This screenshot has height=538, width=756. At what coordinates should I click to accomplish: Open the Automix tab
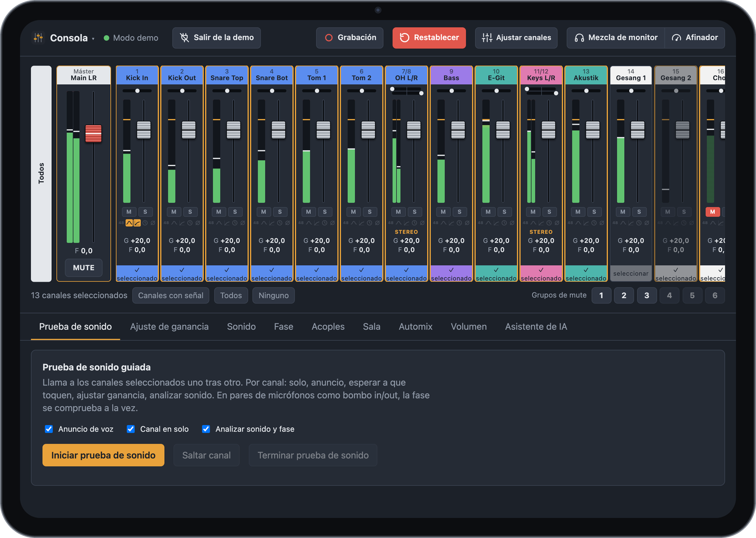click(x=416, y=327)
